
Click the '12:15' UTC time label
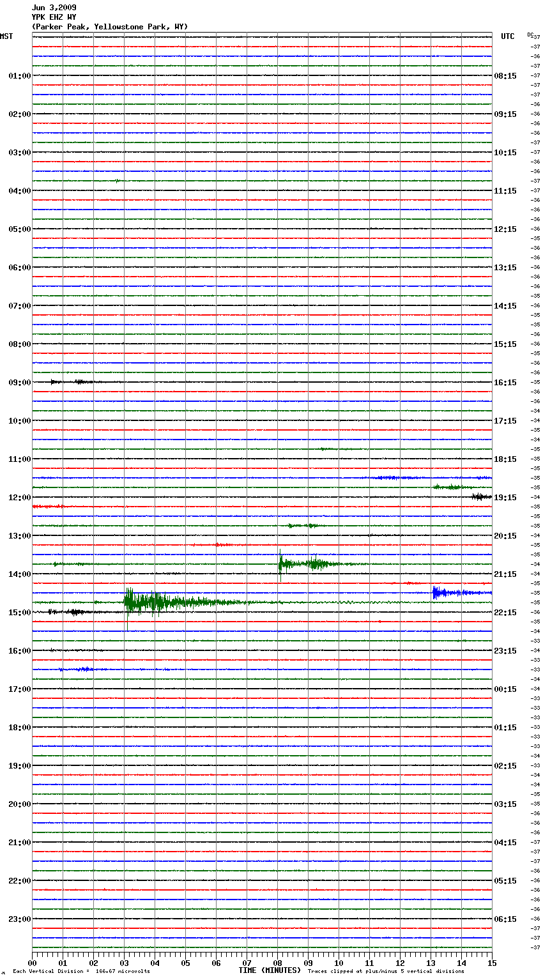(505, 229)
